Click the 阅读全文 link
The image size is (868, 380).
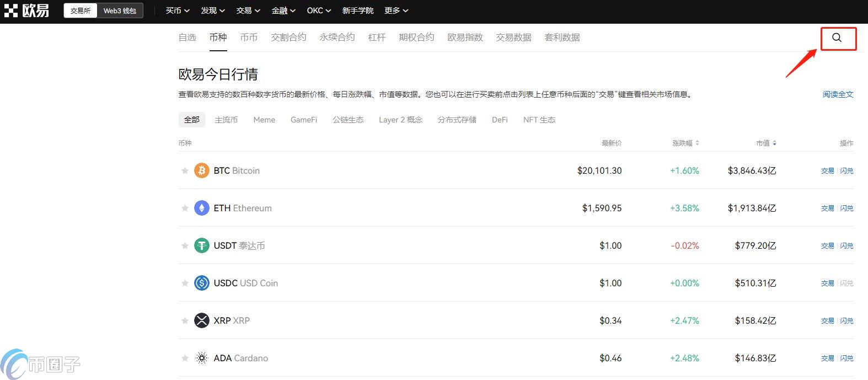[838, 94]
